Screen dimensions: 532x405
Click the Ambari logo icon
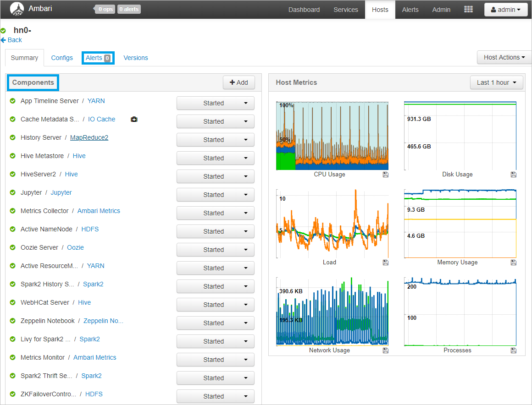17,9
